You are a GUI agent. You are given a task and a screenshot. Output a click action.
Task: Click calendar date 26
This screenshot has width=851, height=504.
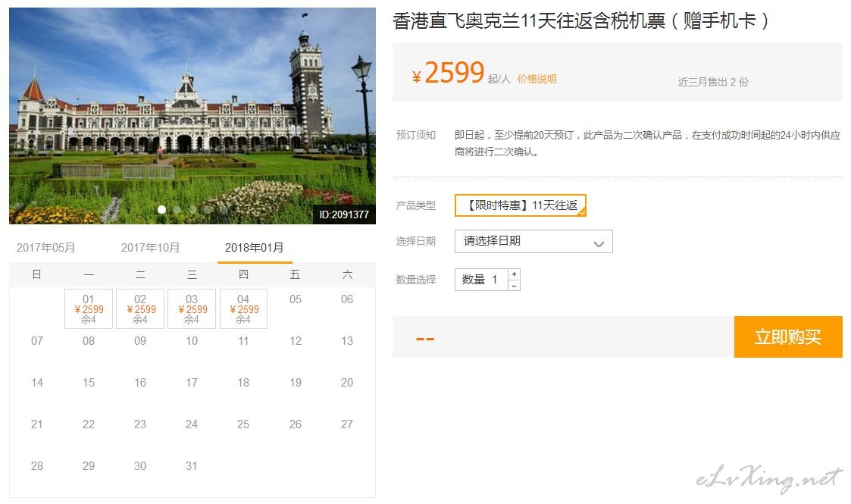(296, 424)
